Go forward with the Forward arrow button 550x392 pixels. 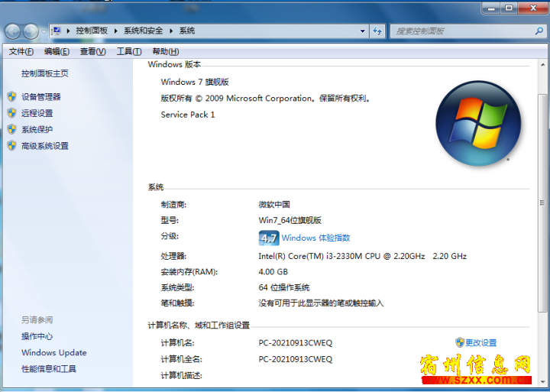point(31,31)
